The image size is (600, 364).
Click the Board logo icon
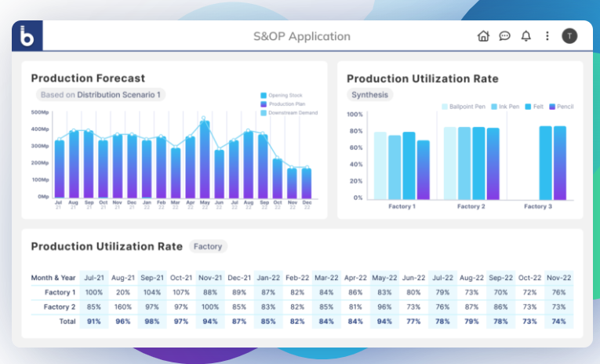27,35
